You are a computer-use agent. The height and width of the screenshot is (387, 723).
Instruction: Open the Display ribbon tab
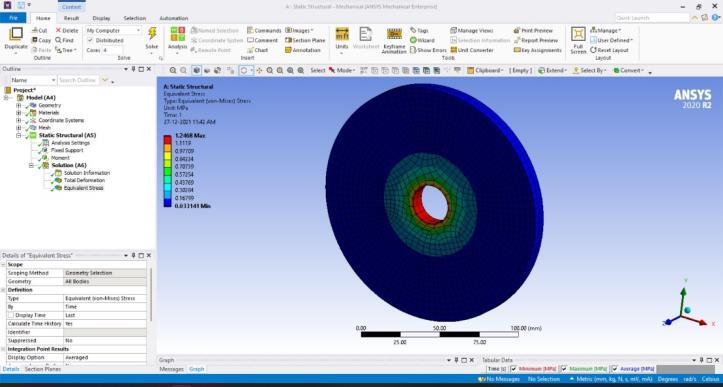101,18
